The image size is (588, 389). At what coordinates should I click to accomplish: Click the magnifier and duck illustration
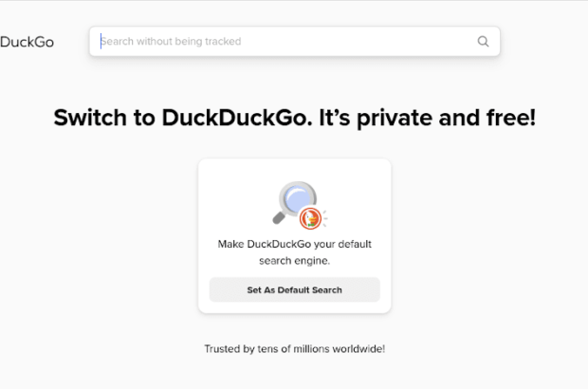[x=300, y=205]
